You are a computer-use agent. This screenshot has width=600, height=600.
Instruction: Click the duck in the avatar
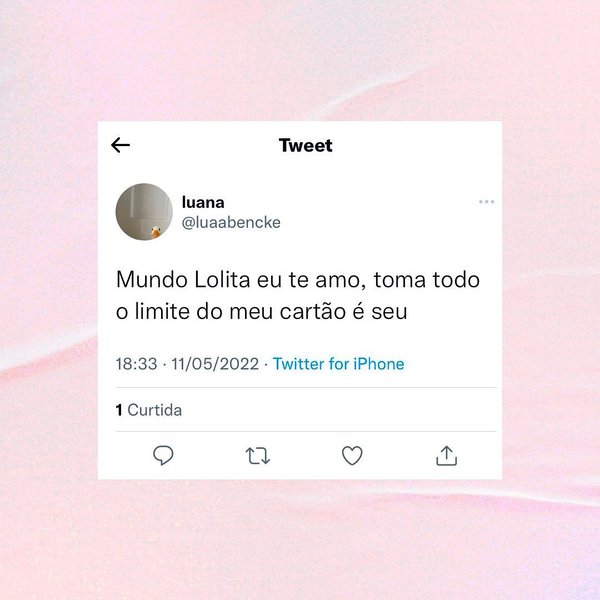156,232
